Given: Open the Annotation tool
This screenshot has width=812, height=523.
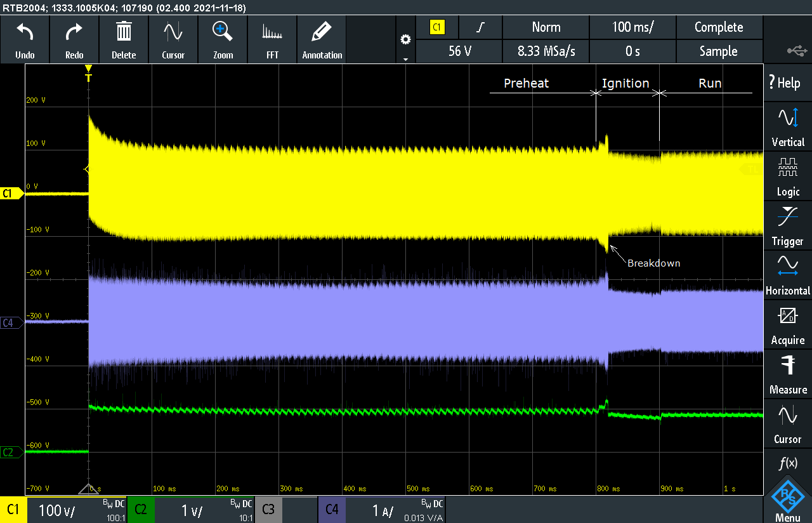Looking at the screenshot, I should pos(322,39).
